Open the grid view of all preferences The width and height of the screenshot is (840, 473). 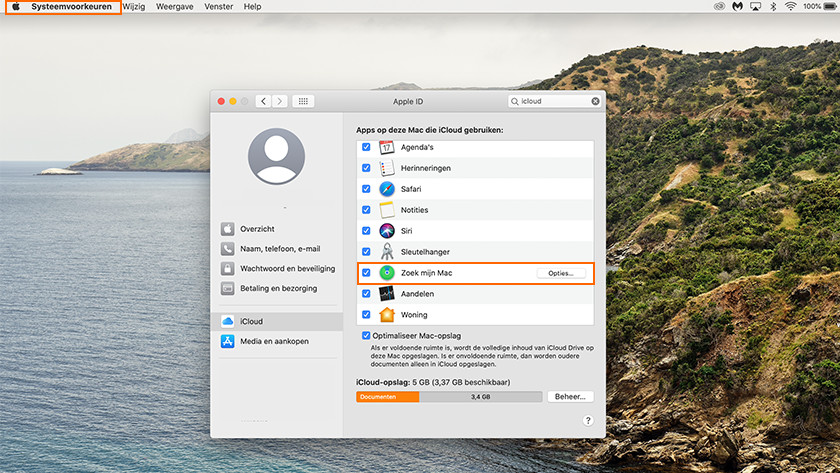pyautogui.click(x=304, y=101)
